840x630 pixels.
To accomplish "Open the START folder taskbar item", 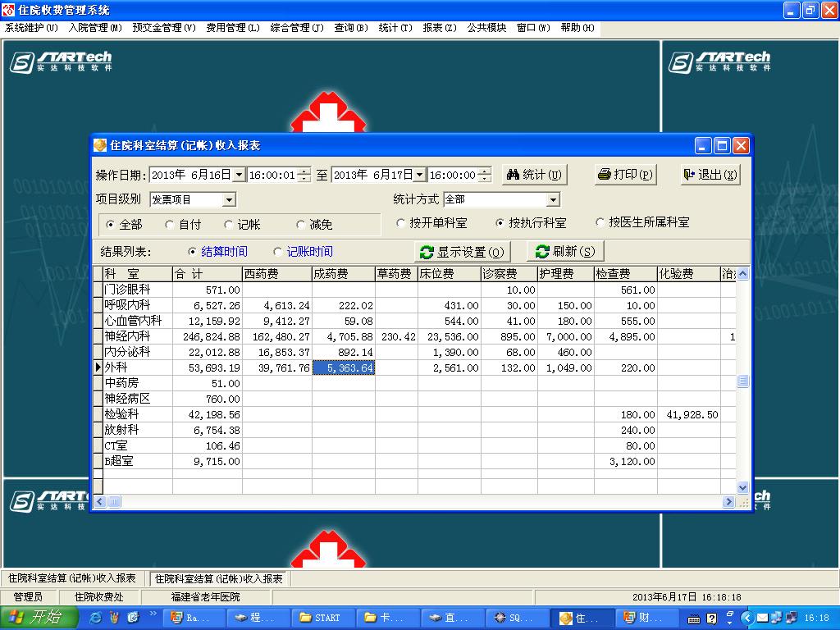I will pyautogui.click(x=323, y=618).
